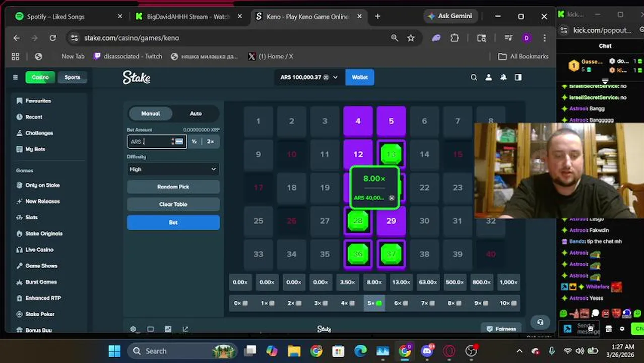Open All Bookmarks folder
Viewport: 644px width, 363px height.
[x=523, y=56]
